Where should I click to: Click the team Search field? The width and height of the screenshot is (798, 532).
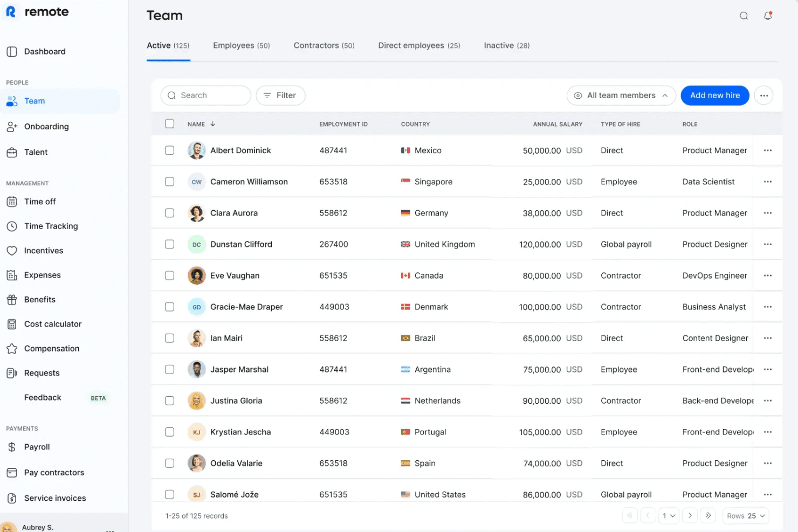tap(206, 95)
